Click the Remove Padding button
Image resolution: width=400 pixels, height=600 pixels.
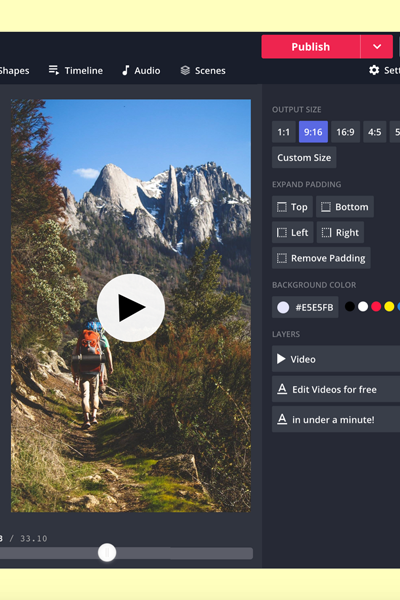point(321,258)
